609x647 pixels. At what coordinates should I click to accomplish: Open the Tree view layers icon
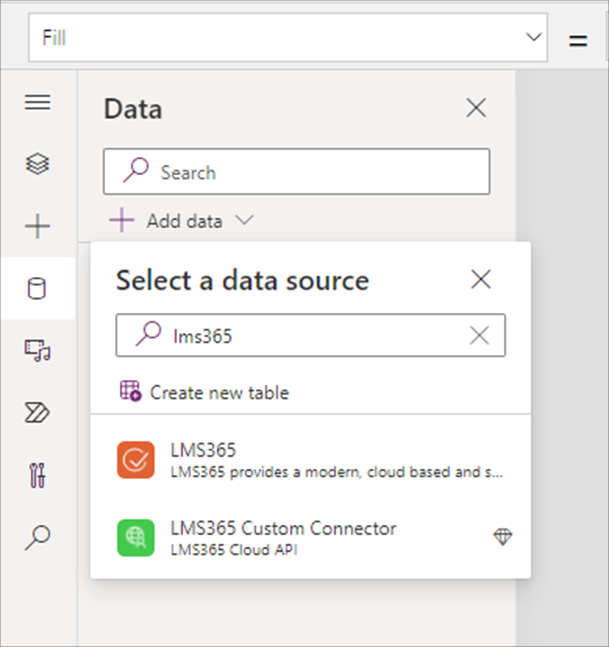point(37,164)
